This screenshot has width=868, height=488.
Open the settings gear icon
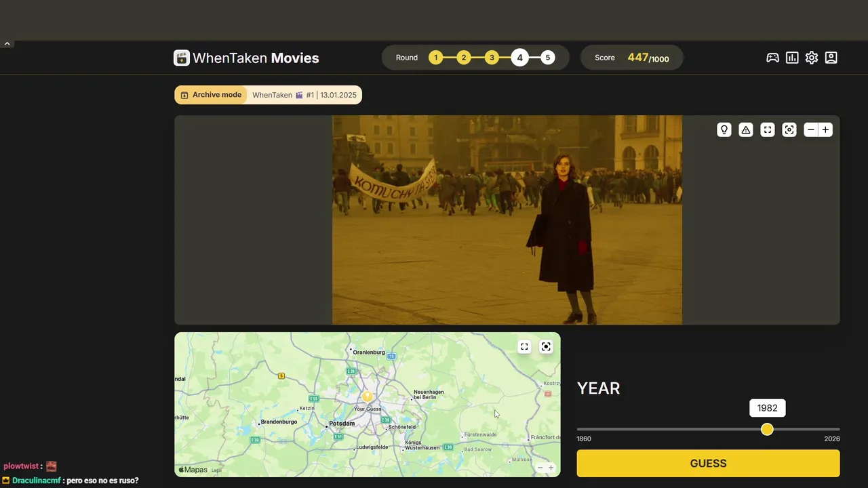[812, 58]
